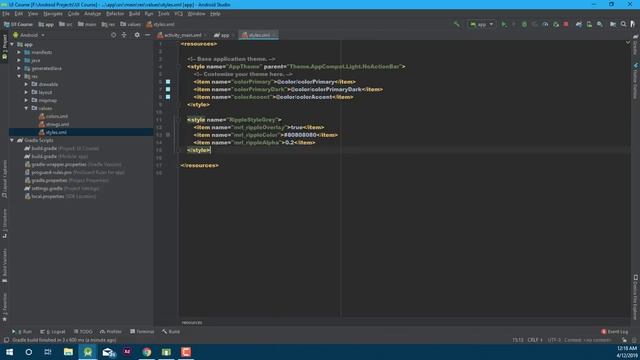Select the styles.xml editor tab
Viewport: 640px width, 360px height.
(258, 35)
